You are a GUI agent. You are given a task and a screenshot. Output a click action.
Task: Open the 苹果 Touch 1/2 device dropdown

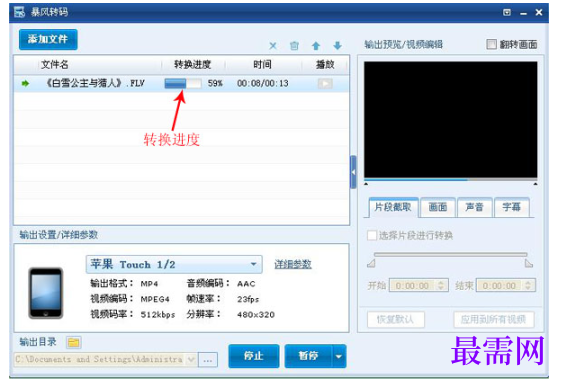tap(174, 265)
